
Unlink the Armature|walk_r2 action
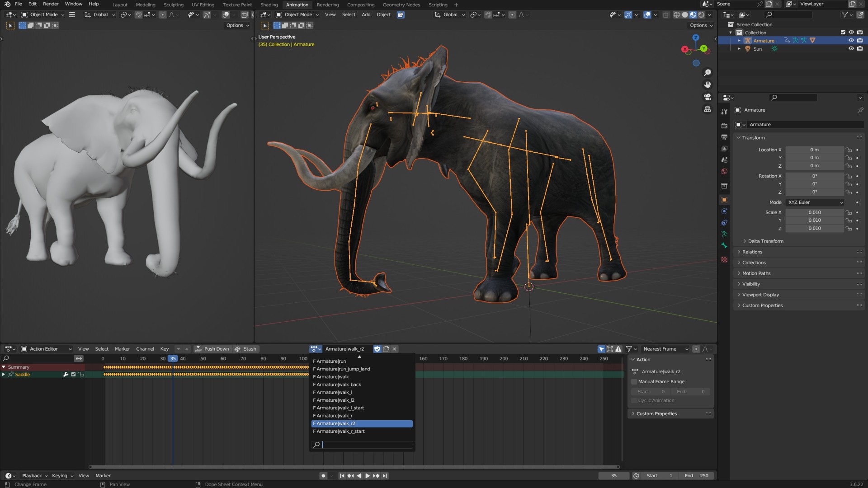pyautogui.click(x=395, y=349)
